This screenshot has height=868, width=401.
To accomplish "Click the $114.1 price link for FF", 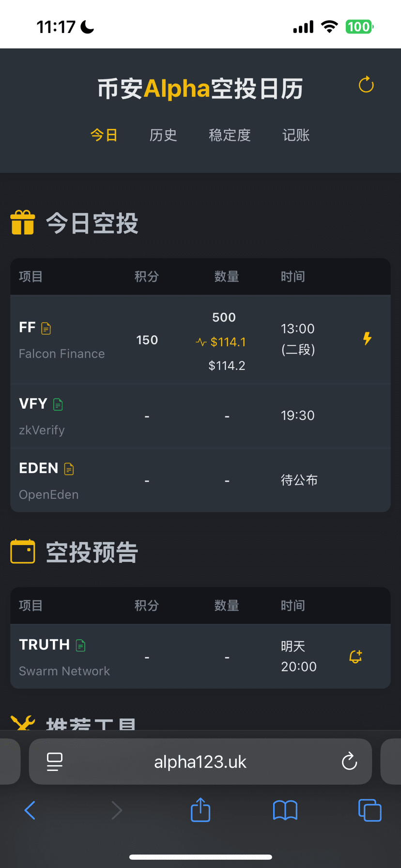I will coord(228,342).
